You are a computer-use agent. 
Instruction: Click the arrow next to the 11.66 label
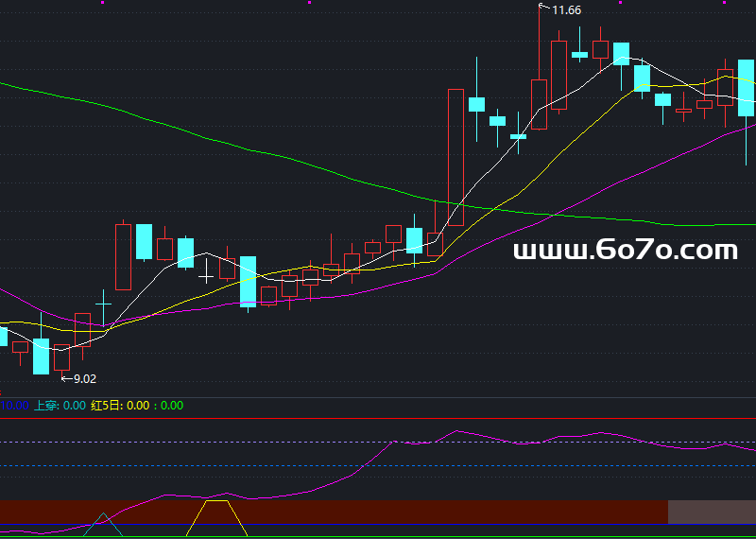click(x=544, y=7)
